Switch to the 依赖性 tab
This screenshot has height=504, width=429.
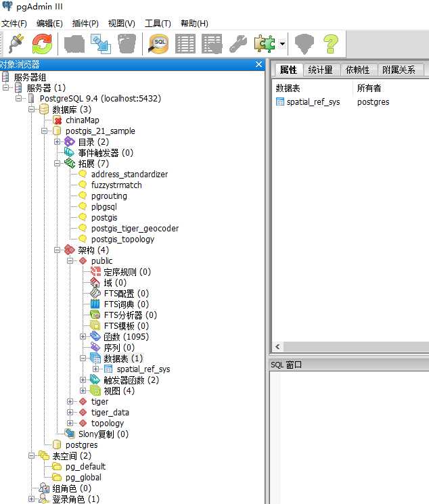[x=357, y=70]
